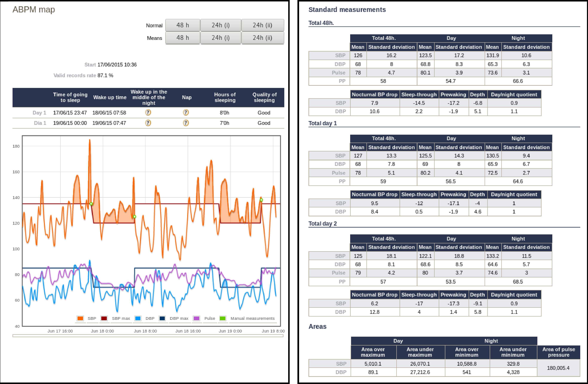Click Day 1 night wake-up question icon
This screenshot has width=588, height=384.
[x=148, y=113]
